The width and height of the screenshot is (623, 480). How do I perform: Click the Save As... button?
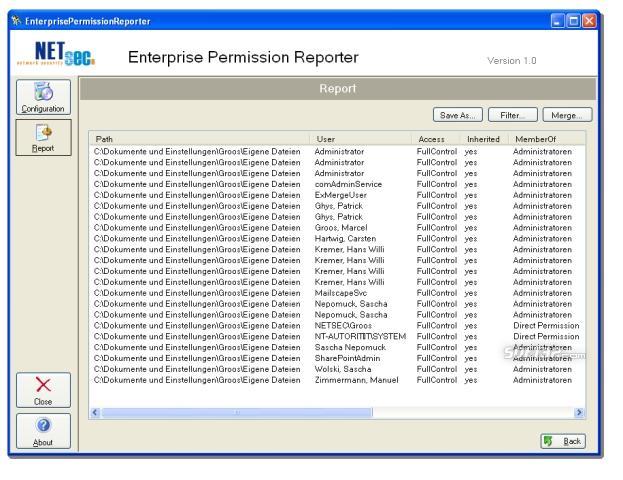pos(458,115)
